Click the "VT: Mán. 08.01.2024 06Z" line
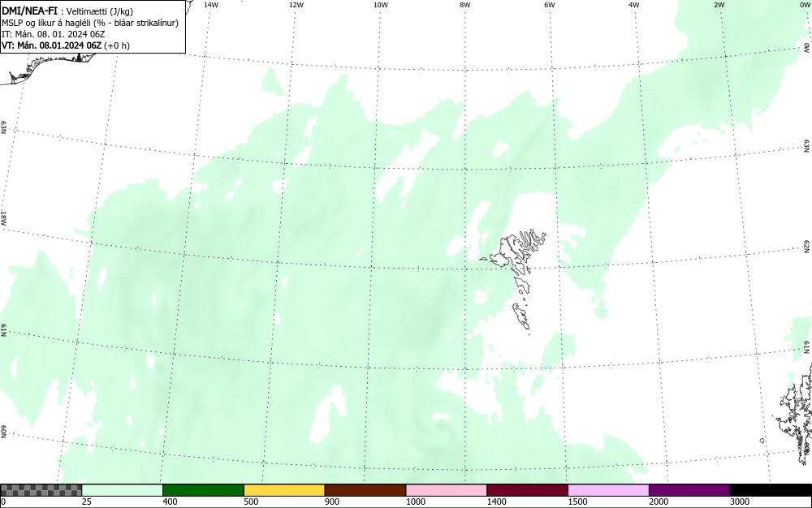The height and width of the screenshot is (508, 812). click(51, 45)
